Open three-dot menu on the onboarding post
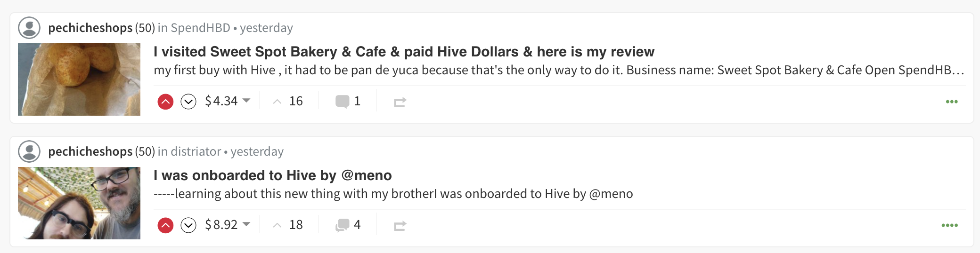This screenshot has height=253, width=980. (x=950, y=225)
